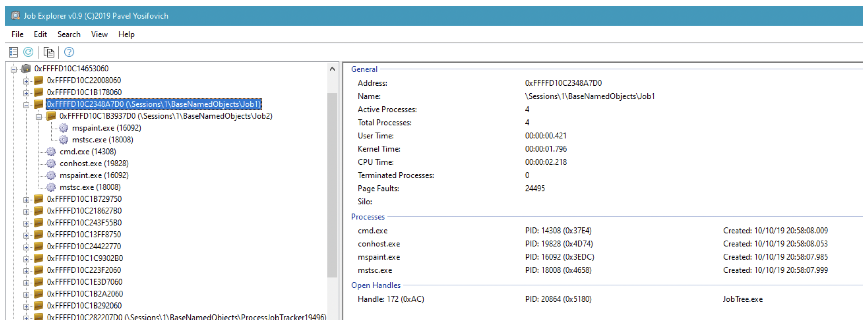868x328 pixels.
Task: Collapse the Job1 tree node
Action: 26,105
